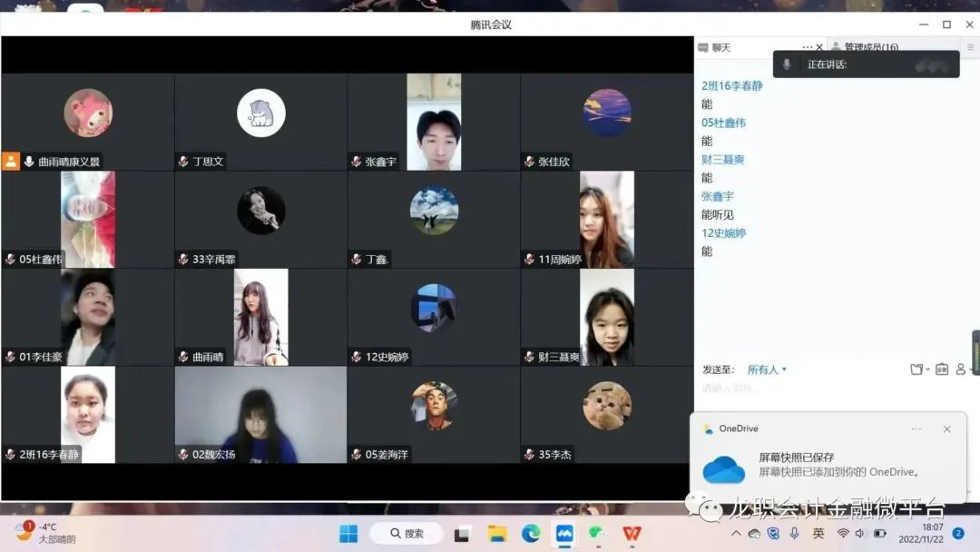
Task: Expand the 所有人 recipient dropdown
Action: pyautogui.click(x=767, y=370)
